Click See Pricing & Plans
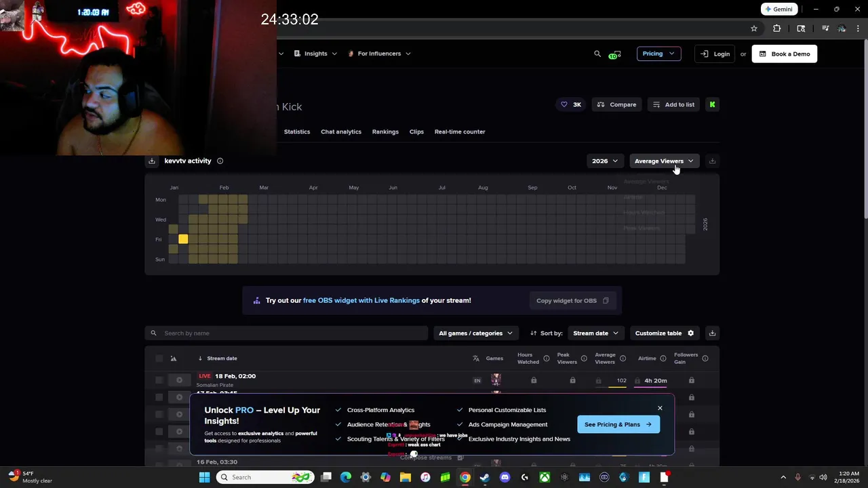 (618, 424)
